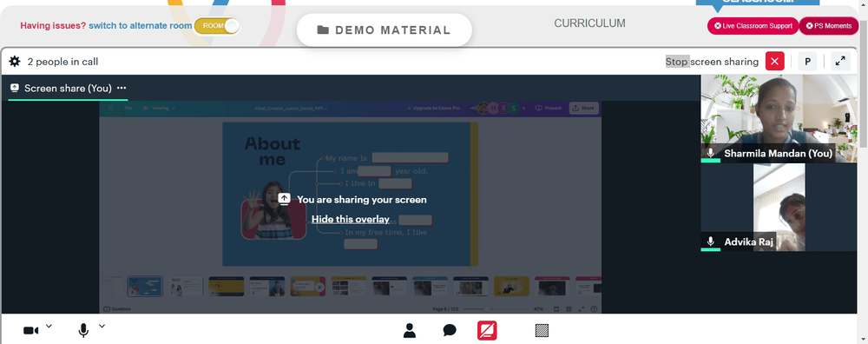Click the P button in call header
The image size is (868, 344).
point(807,62)
